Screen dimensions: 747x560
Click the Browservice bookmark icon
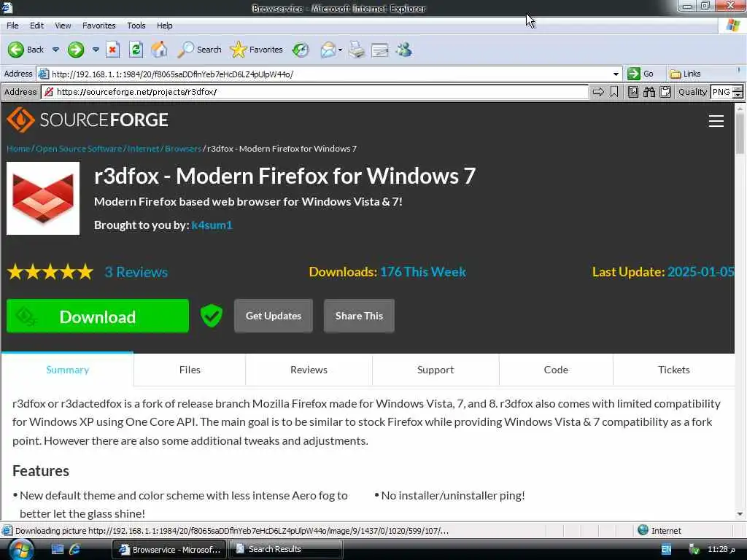point(614,92)
